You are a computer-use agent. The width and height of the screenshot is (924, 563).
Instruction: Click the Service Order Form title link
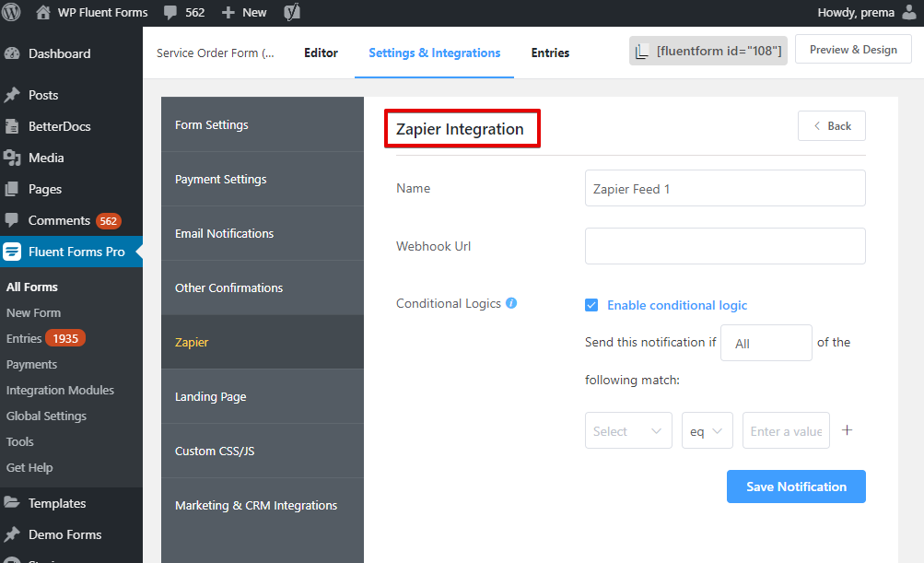pyautogui.click(x=215, y=53)
